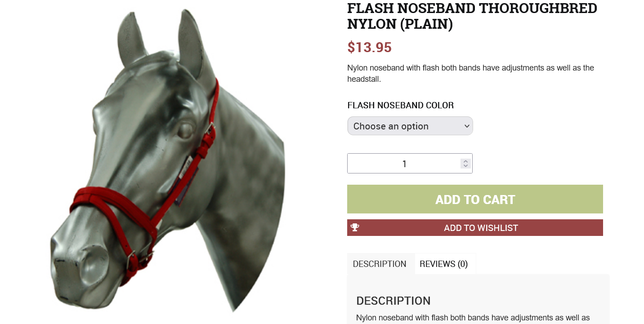The image size is (644, 324).
Task: Increase quantity with the up stepper arrow
Action: (x=465, y=161)
